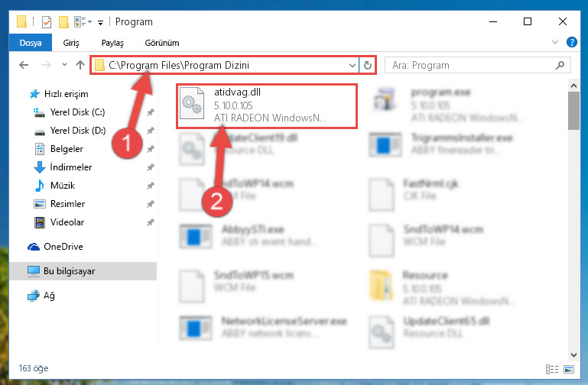Open recent locations dropdown chevron

coord(64,65)
